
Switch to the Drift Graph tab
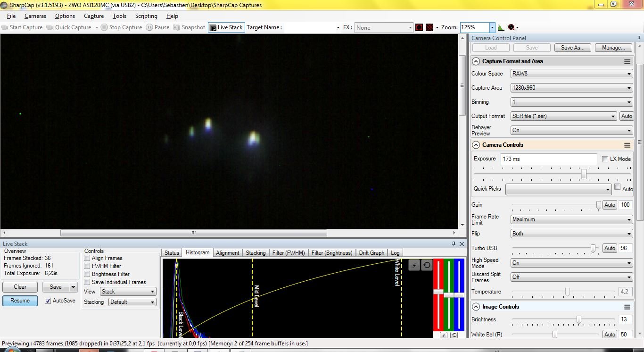point(372,253)
